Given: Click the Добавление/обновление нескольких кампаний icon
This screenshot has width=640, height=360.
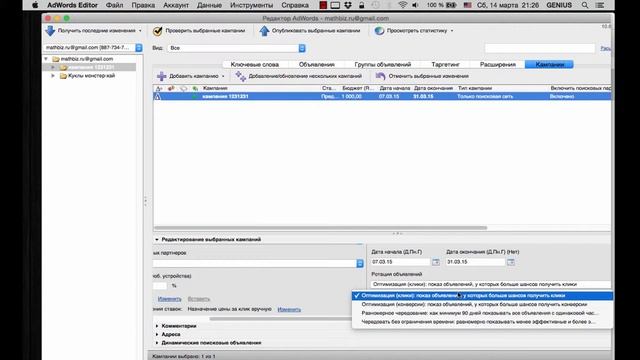Looking at the screenshot, I should pyautogui.click(x=241, y=76).
